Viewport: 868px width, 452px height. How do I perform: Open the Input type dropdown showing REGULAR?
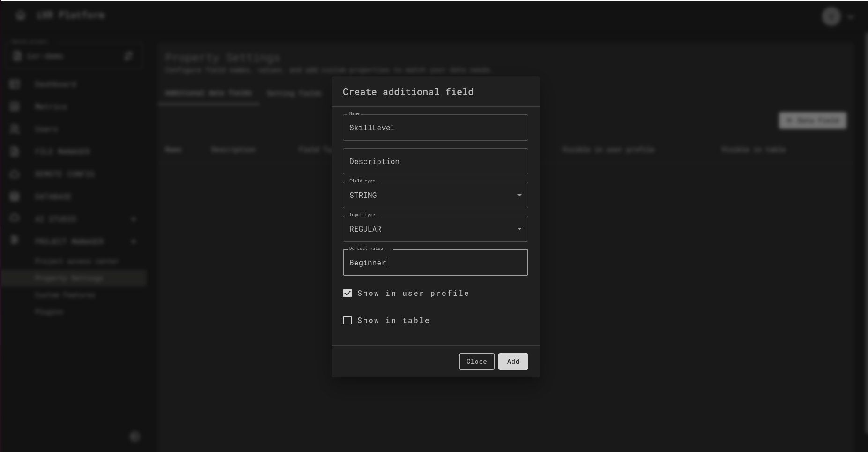point(435,229)
